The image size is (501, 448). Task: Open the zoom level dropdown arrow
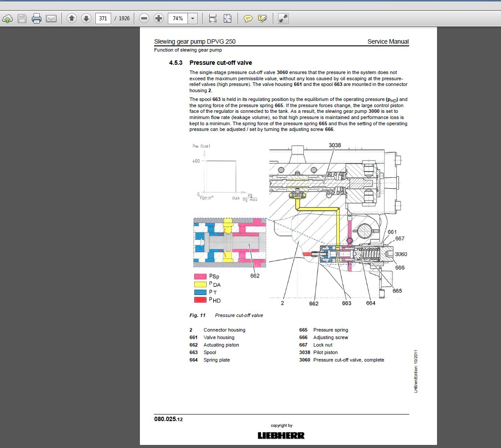tap(192, 19)
